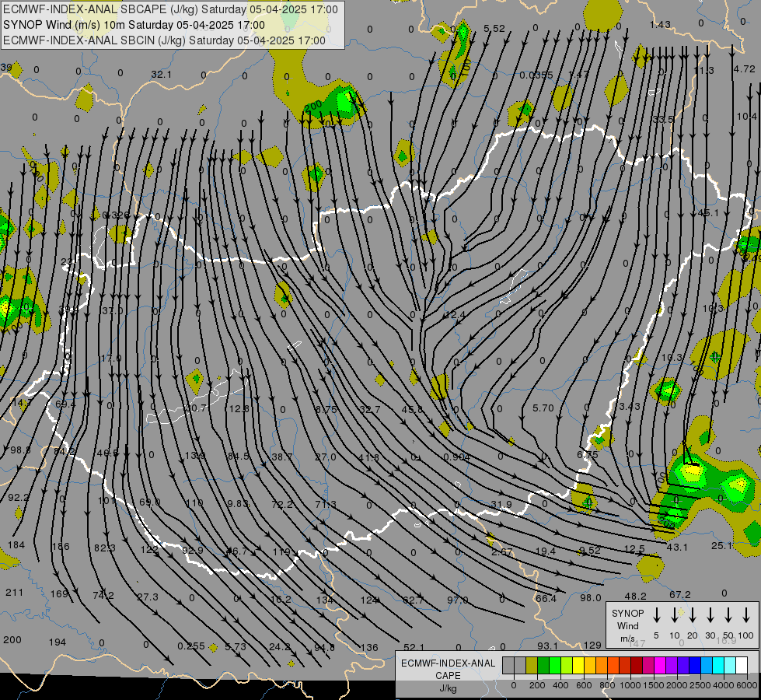This screenshot has width=761, height=700.
Task: Click the map value 25.1
Action: 721,546
